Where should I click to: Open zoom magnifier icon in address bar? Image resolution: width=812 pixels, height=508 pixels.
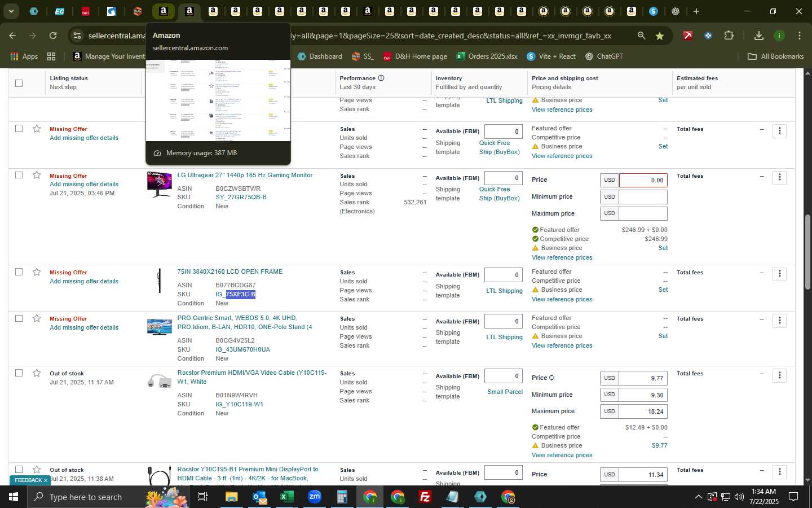click(x=641, y=36)
